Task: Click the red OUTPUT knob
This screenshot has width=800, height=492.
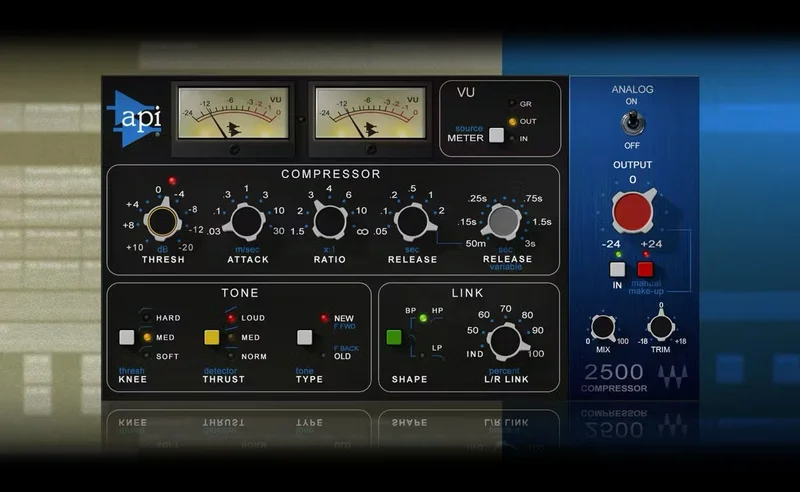Action: pyautogui.click(x=633, y=211)
